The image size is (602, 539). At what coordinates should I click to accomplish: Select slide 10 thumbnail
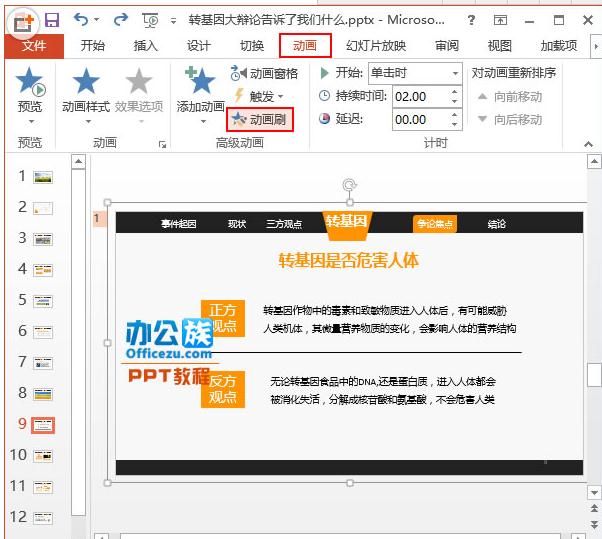pyautogui.click(x=43, y=456)
